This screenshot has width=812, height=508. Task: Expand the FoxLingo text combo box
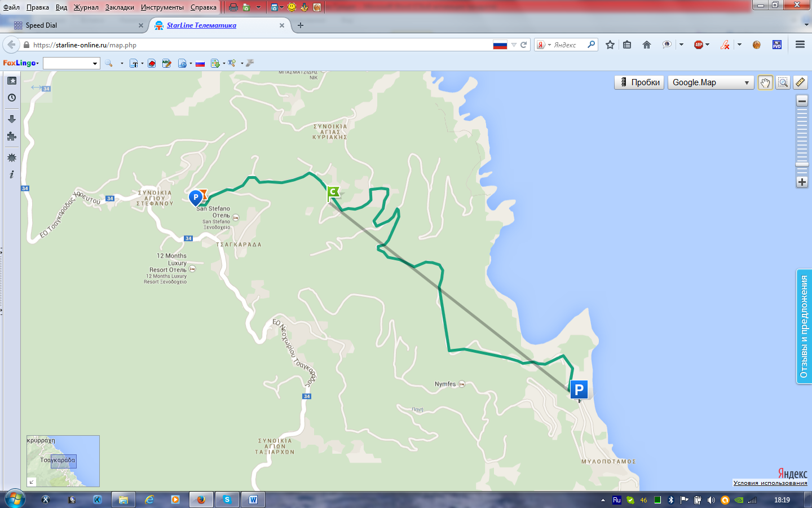(x=95, y=64)
